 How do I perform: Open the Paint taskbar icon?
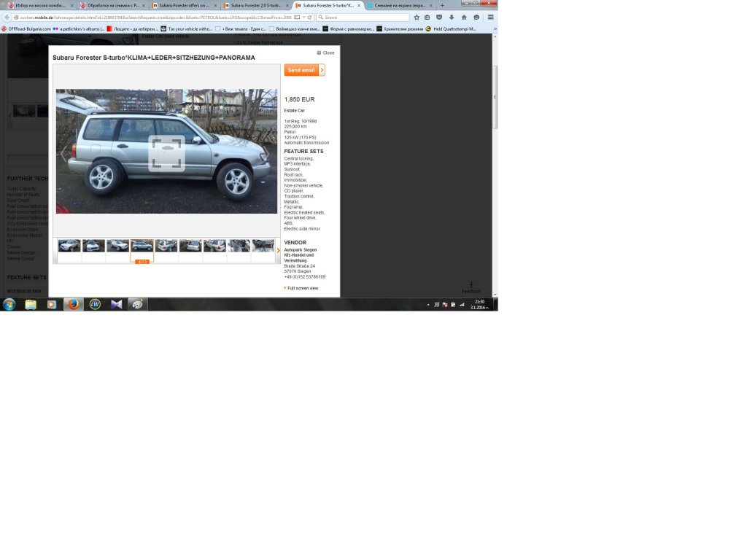pyautogui.click(x=137, y=304)
